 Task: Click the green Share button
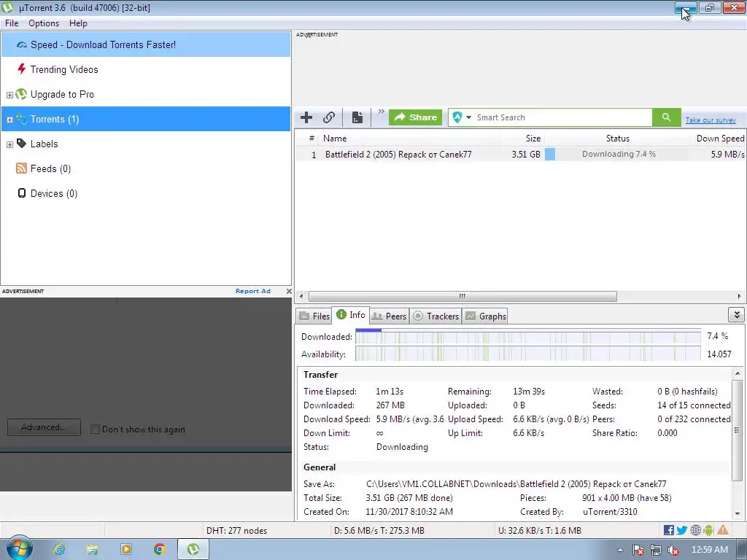click(415, 117)
